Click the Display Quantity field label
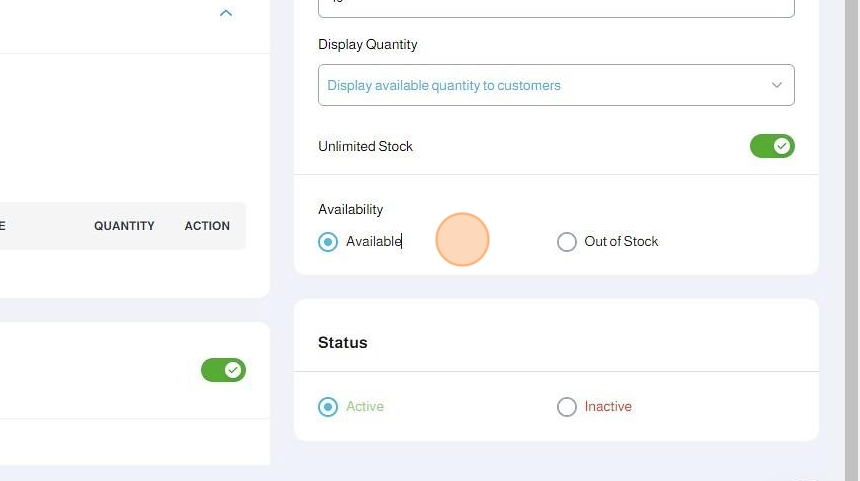The width and height of the screenshot is (860, 481). tap(367, 45)
